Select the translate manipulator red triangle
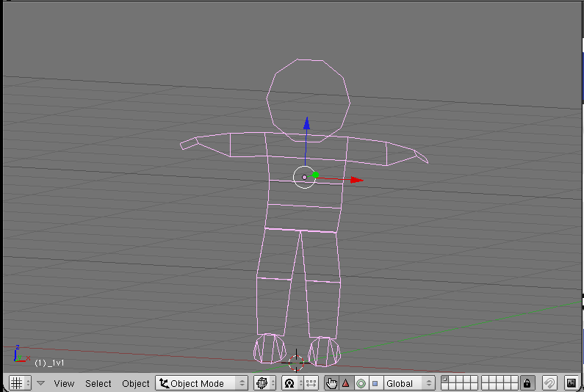584x392 pixels. click(x=346, y=383)
